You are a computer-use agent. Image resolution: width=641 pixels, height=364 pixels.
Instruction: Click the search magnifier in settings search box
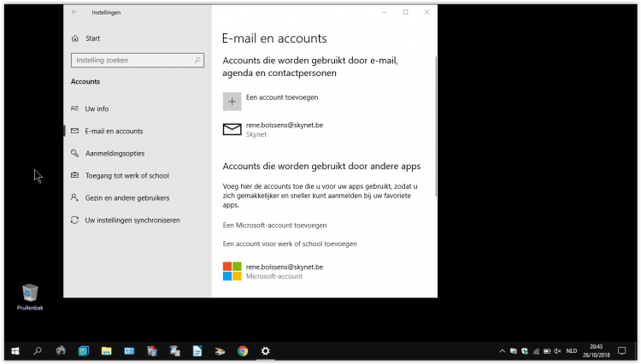(x=197, y=61)
